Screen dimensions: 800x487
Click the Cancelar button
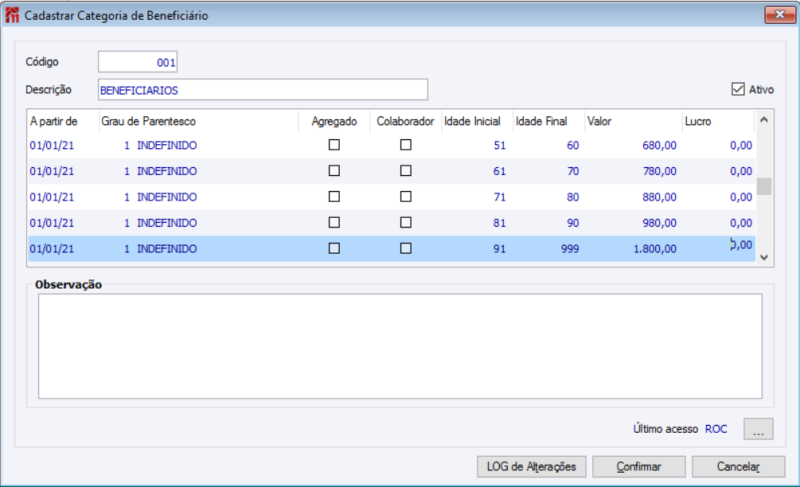tap(738, 467)
